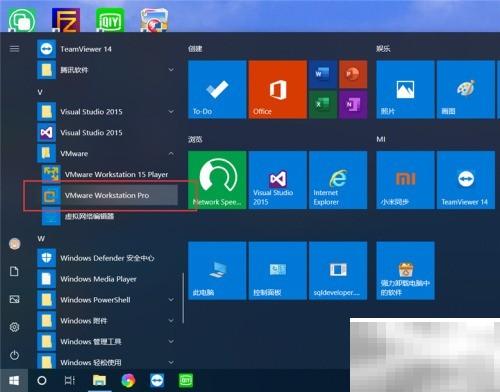500x392 pixels.
Task: Click the Power button in Start sidebar
Action: [14, 355]
